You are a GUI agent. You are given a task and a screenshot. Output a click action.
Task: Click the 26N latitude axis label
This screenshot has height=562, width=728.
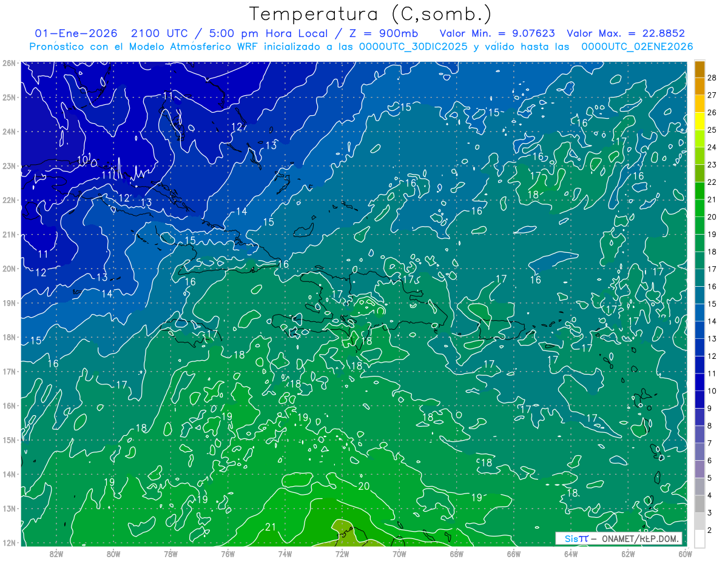point(9,62)
